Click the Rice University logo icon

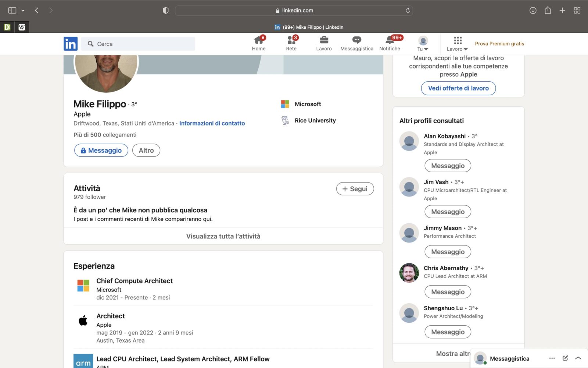(285, 120)
